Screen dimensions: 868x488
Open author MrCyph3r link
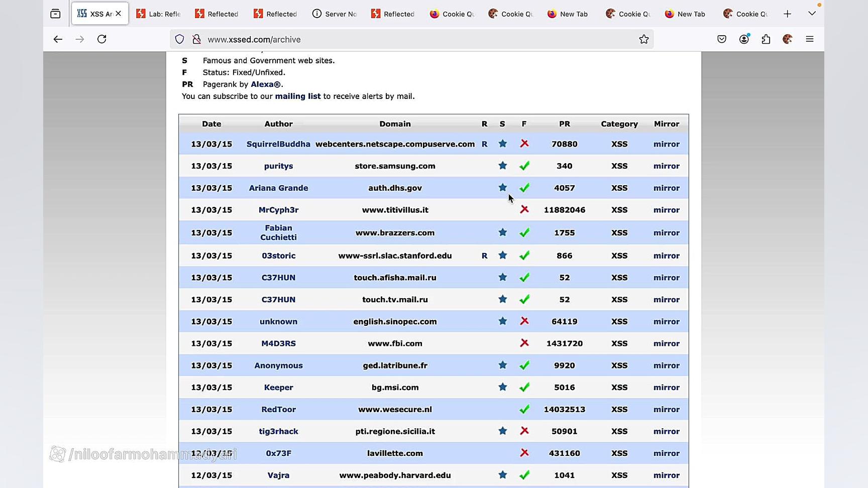[278, 210]
